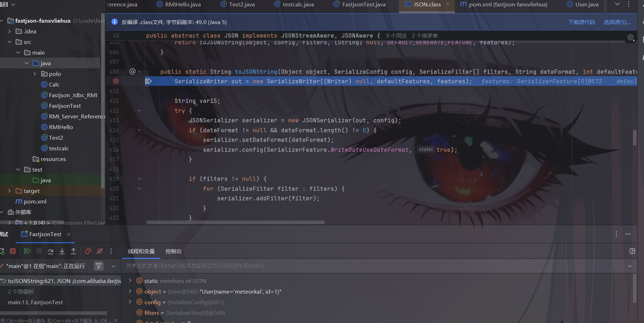Switch to the 控制台 console tab

point(174,251)
